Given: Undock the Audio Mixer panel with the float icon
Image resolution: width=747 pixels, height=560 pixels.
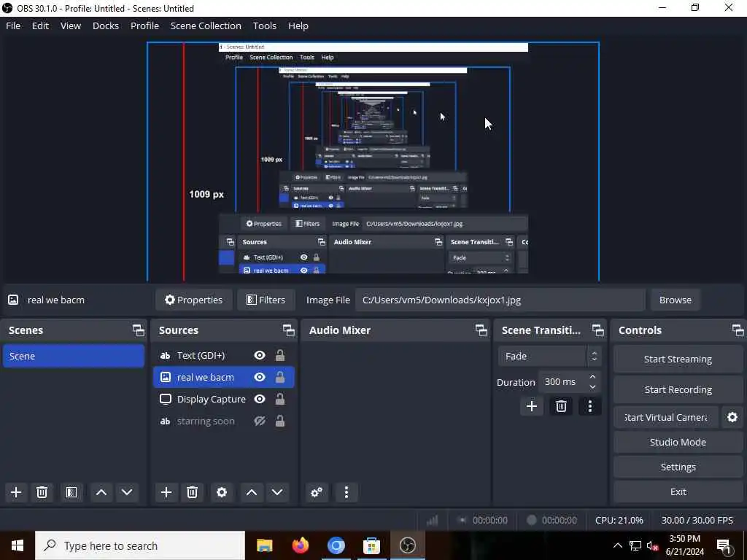Looking at the screenshot, I should (481, 330).
